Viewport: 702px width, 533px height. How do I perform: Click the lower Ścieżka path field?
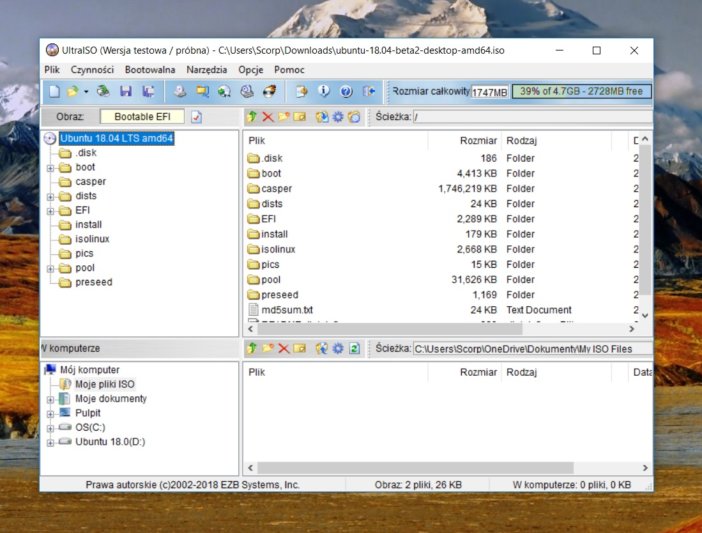coord(532,349)
